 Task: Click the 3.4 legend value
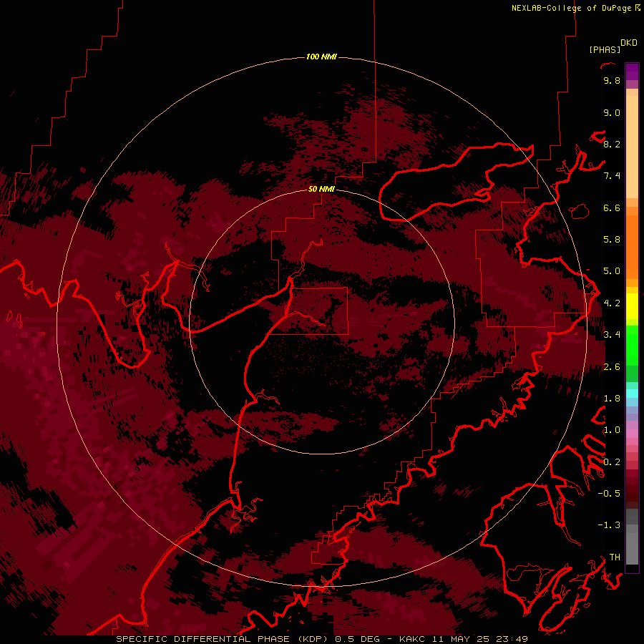click(612, 335)
